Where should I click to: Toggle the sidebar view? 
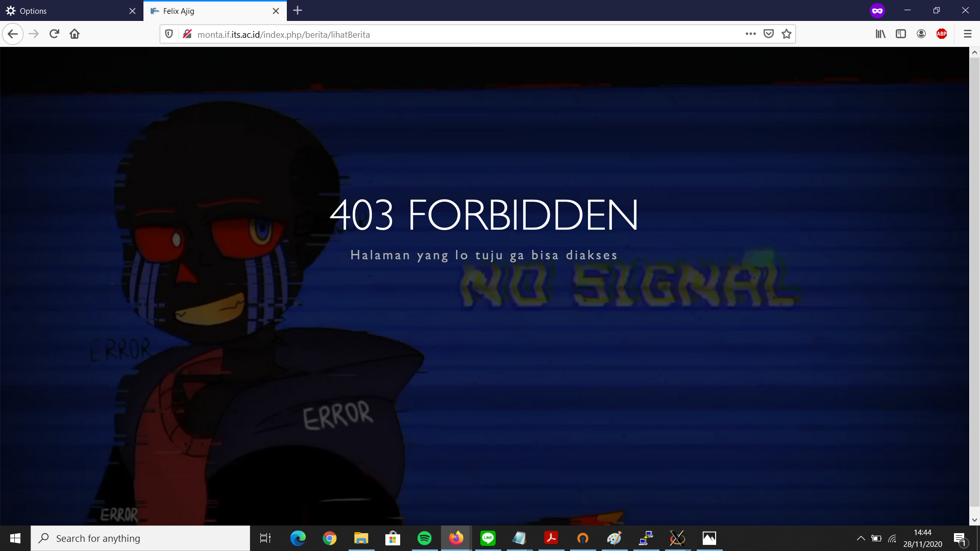point(901,34)
